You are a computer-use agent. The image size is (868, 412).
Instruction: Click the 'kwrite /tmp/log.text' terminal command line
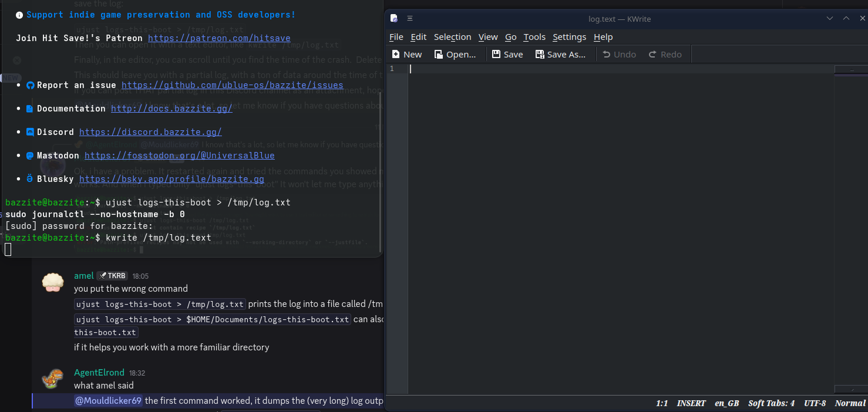pyautogui.click(x=108, y=238)
